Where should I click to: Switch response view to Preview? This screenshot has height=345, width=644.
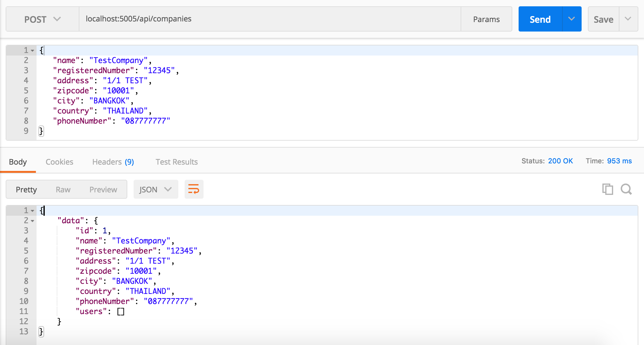point(103,189)
